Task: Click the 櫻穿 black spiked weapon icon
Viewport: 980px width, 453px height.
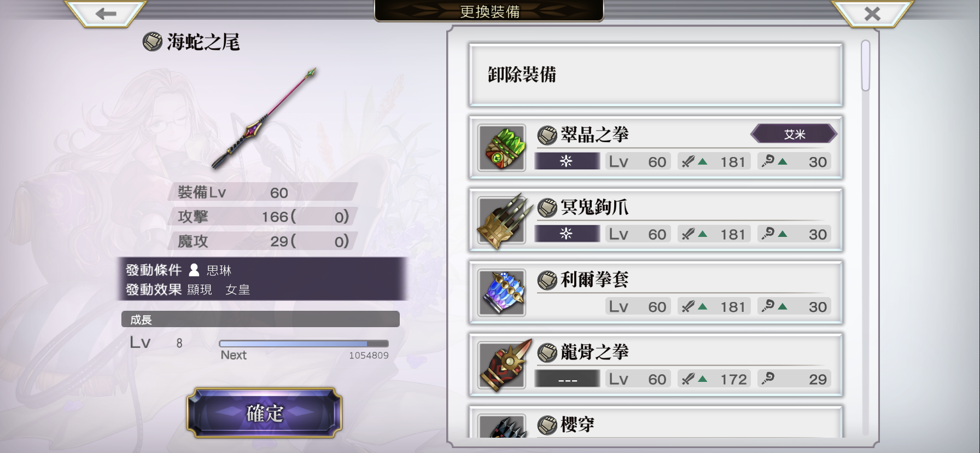Action: pos(501,426)
